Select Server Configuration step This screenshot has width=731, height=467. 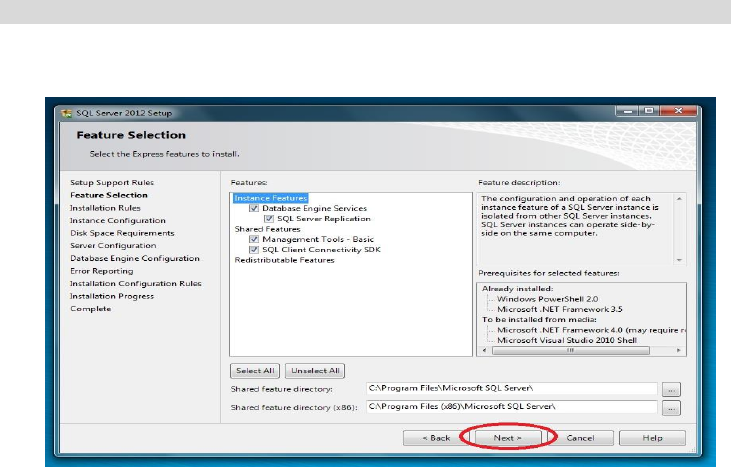(113, 246)
